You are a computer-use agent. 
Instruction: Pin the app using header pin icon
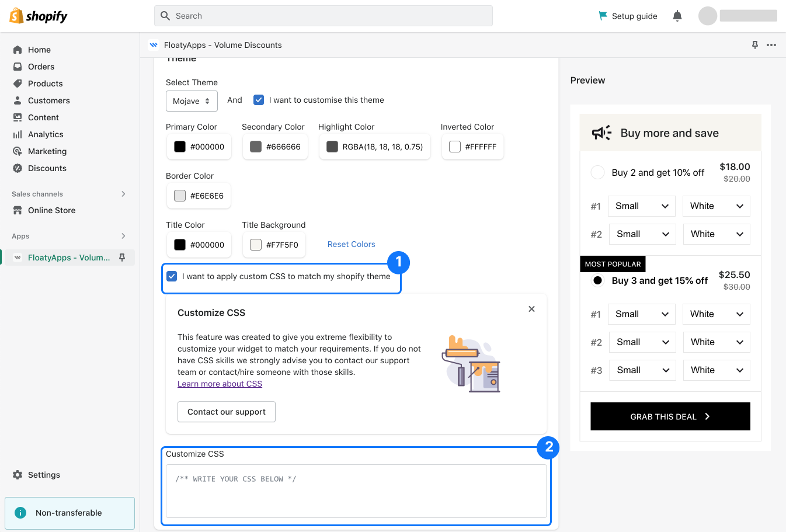pos(754,45)
